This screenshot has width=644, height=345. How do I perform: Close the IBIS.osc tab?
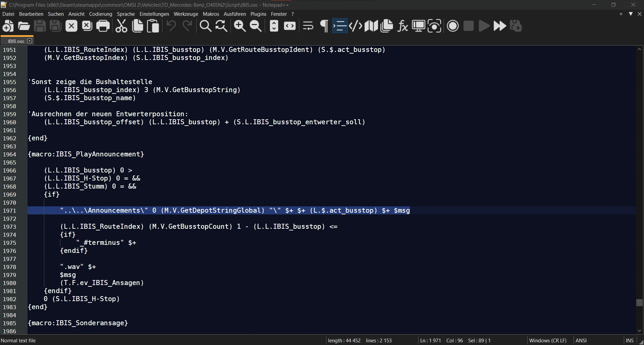pos(30,41)
